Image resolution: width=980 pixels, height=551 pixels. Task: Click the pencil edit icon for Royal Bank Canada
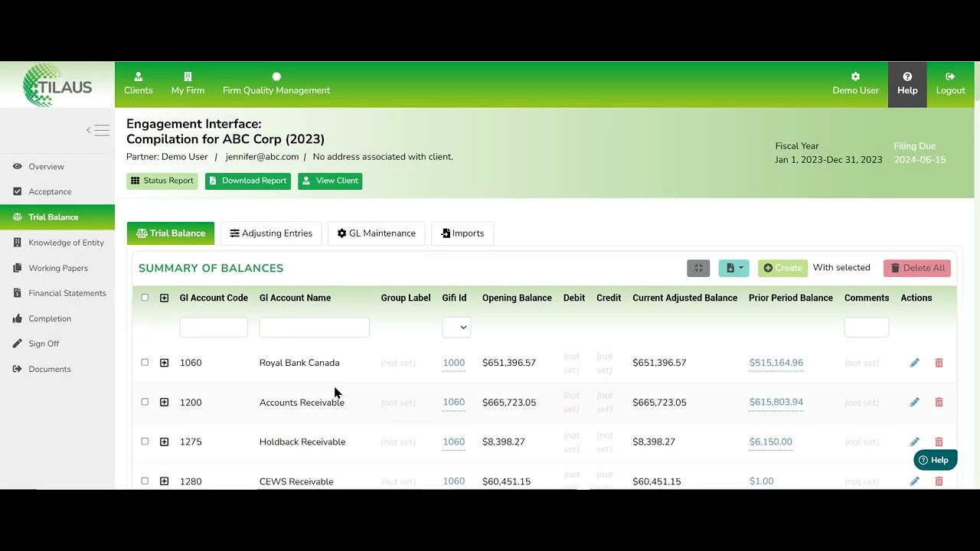pyautogui.click(x=914, y=363)
